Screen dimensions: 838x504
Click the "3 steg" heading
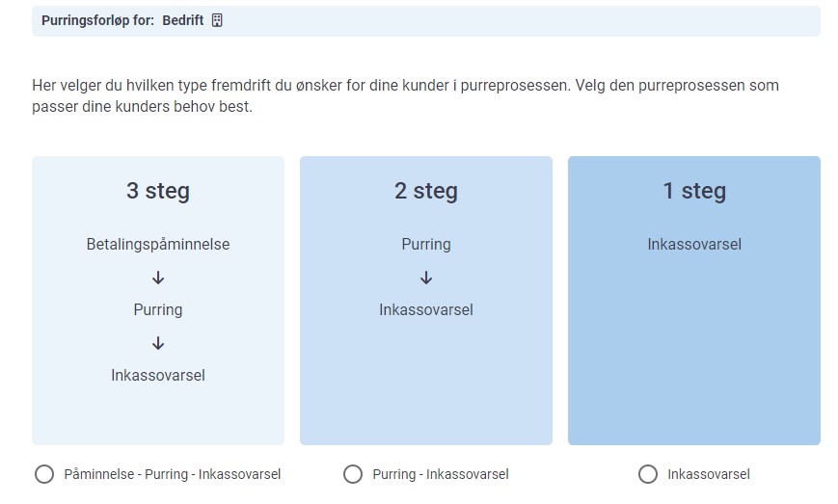(158, 191)
